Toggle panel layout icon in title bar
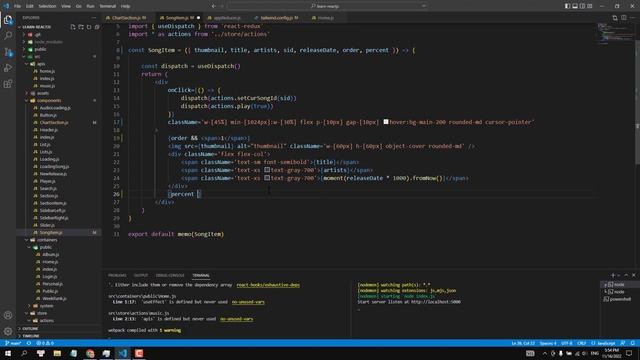This screenshot has width=640, height=360. pos(575,6)
